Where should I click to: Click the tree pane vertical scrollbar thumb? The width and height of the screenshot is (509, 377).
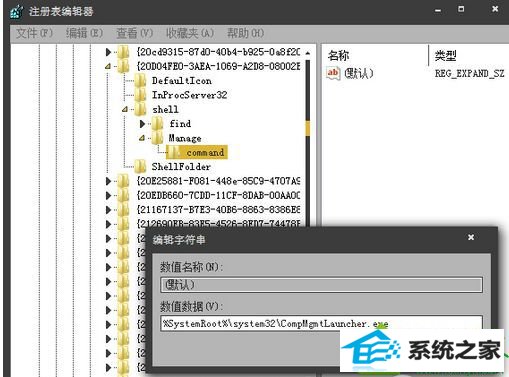click(x=307, y=129)
